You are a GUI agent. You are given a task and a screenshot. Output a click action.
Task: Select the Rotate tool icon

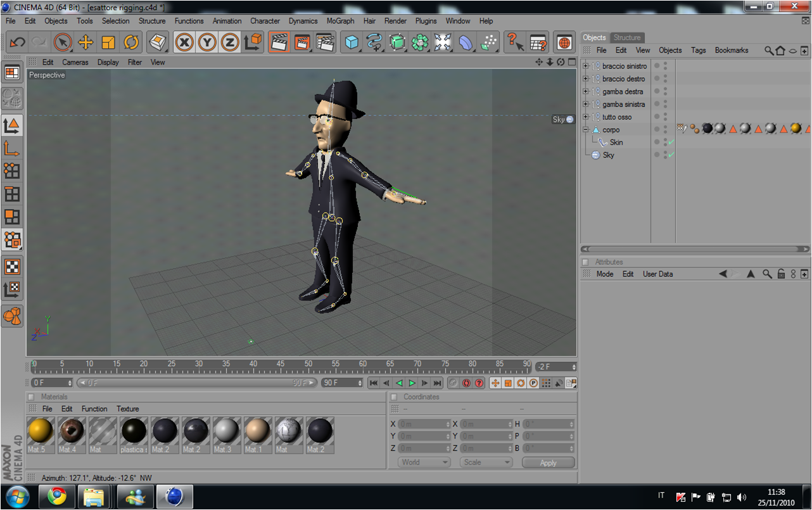(x=131, y=42)
